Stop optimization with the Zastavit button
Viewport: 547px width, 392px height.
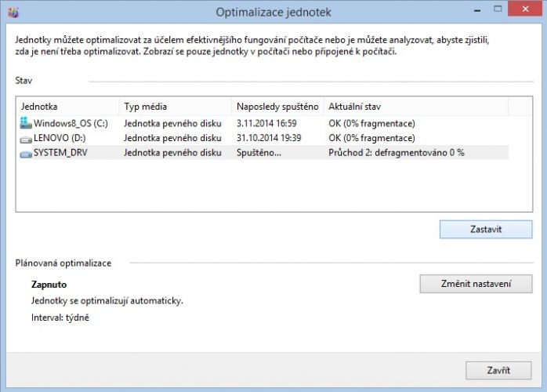486,230
